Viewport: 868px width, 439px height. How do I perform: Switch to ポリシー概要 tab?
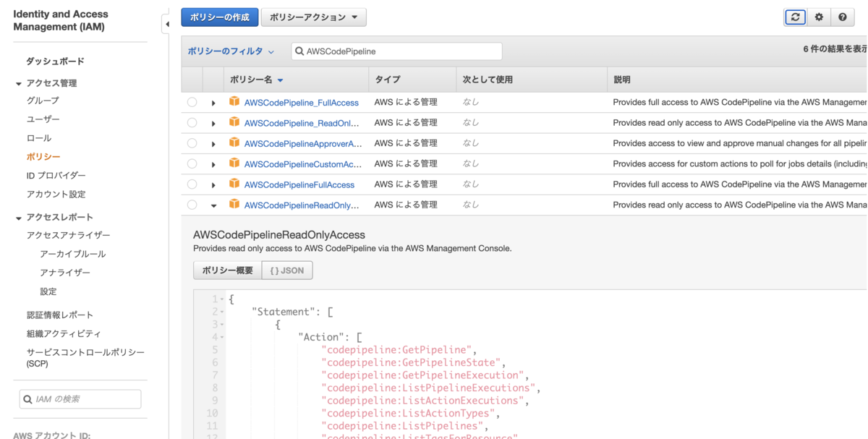pyautogui.click(x=227, y=270)
